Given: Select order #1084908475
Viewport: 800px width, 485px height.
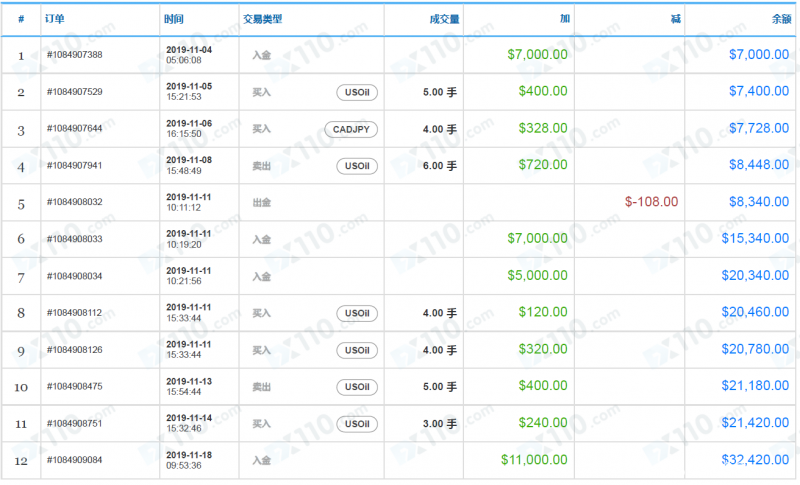Looking at the screenshot, I should click(x=74, y=386).
